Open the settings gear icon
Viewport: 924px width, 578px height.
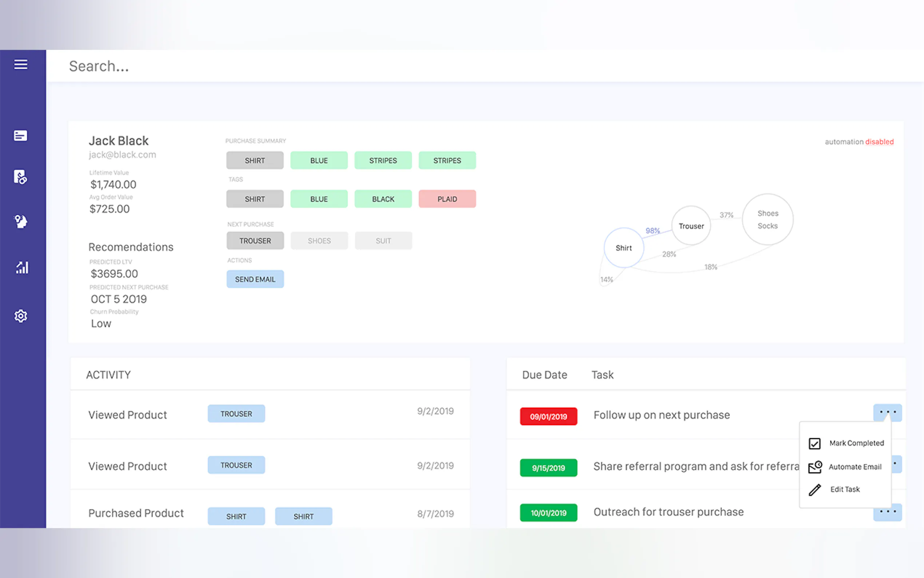(x=21, y=316)
